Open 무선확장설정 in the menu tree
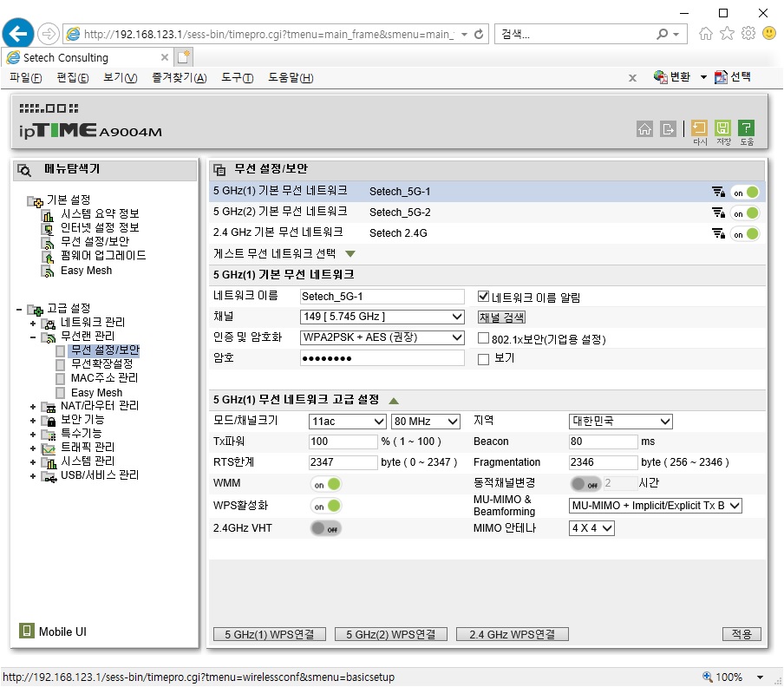 tap(101, 364)
